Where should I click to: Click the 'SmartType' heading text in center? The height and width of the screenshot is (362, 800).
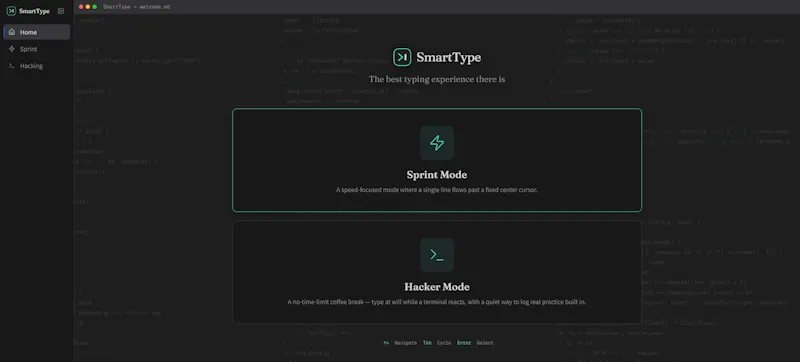pos(448,57)
